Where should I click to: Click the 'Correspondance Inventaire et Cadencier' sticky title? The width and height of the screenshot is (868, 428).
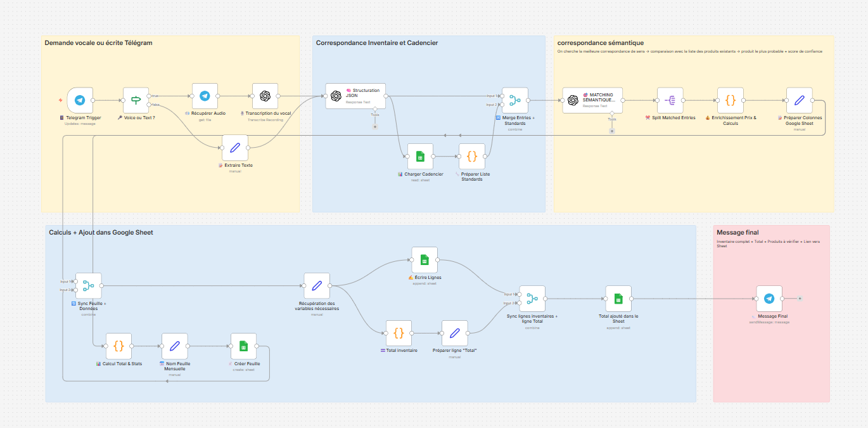pyautogui.click(x=377, y=43)
